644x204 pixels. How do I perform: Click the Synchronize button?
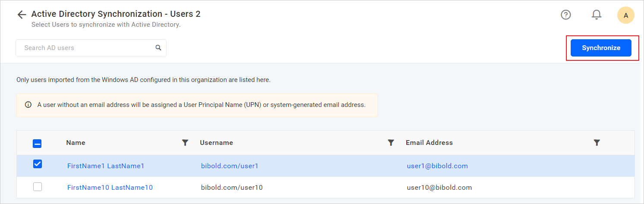601,48
